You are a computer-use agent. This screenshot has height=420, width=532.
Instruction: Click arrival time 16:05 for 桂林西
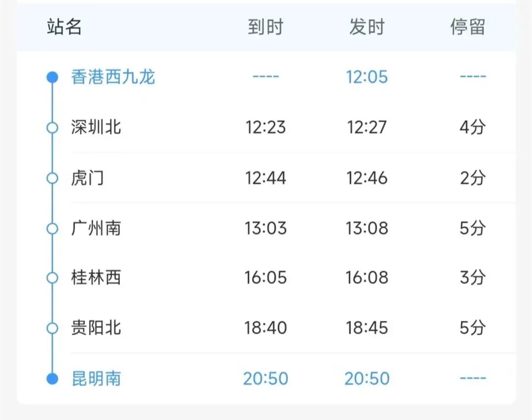[x=266, y=278]
